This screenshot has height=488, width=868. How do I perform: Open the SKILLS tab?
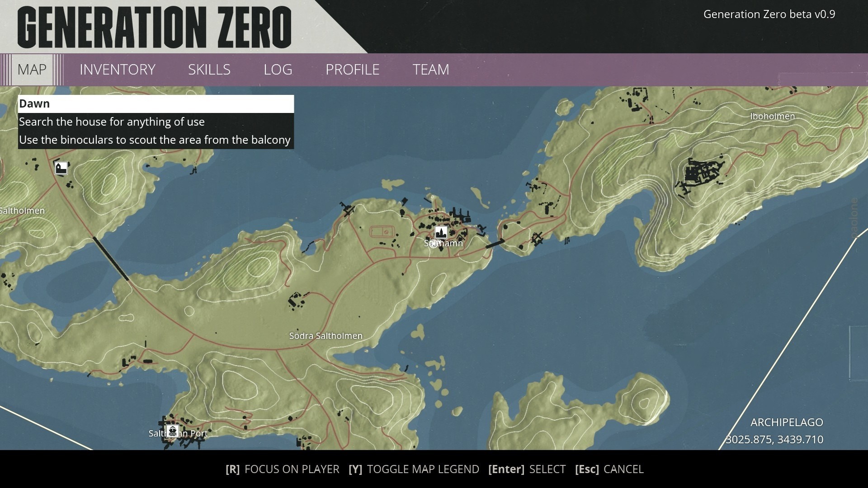tap(209, 70)
